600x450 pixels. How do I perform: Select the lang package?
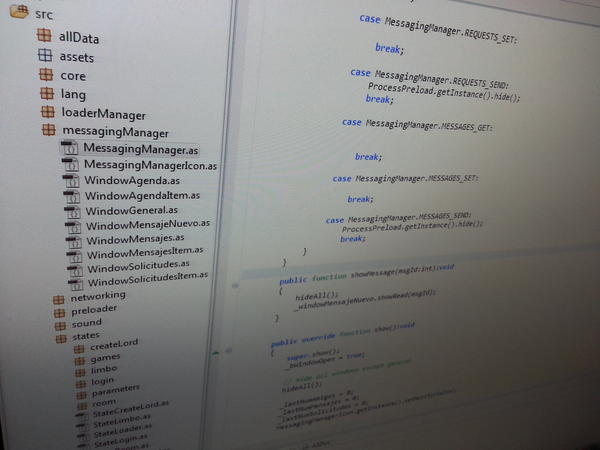coord(73,94)
